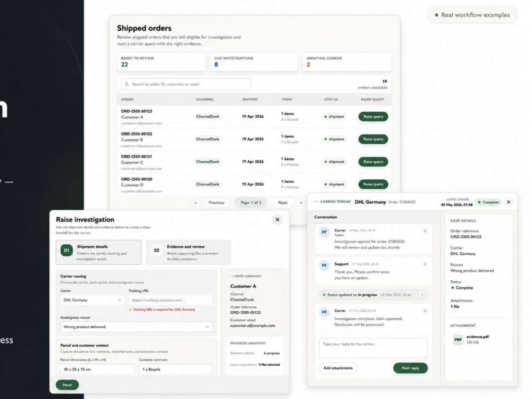The width and height of the screenshot is (532, 399).
Task: Click the STATUS column header
Action: (x=331, y=99)
